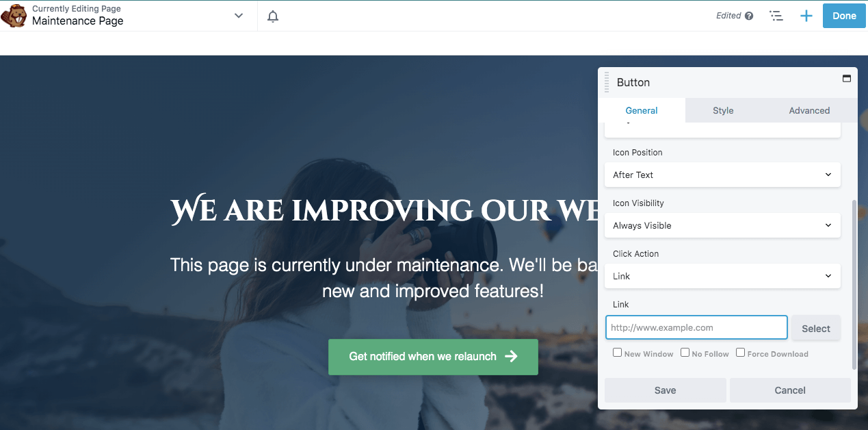Image resolution: width=868 pixels, height=430 pixels.
Task: Expand the Icon Position dropdown
Action: click(722, 175)
